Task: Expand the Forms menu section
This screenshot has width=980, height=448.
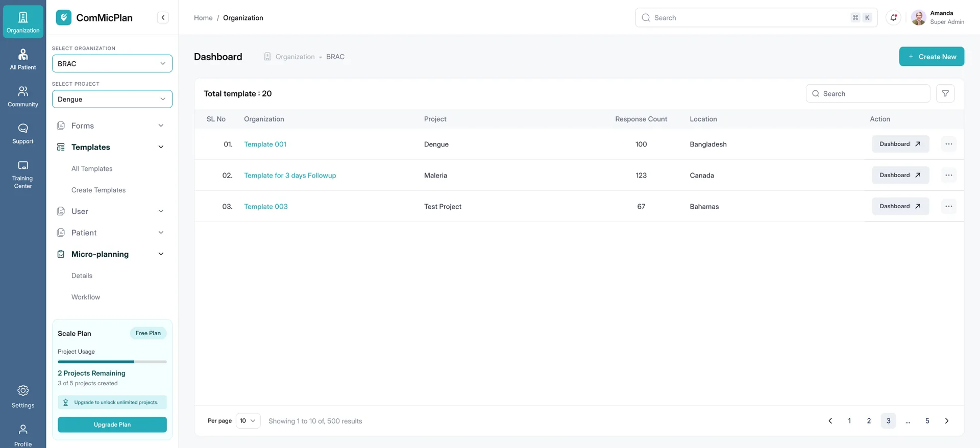Action: click(111, 126)
